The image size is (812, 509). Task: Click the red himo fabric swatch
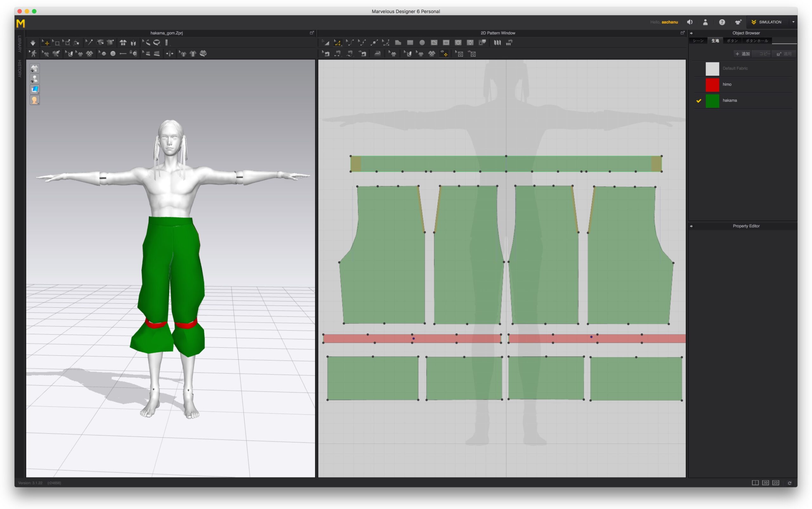tap(712, 85)
